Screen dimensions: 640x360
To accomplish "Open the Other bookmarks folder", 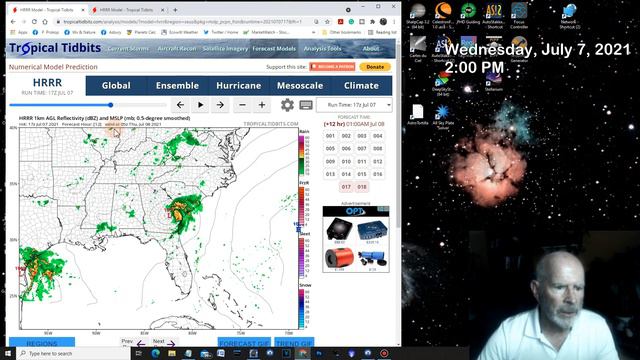I will click(x=342, y=32).
